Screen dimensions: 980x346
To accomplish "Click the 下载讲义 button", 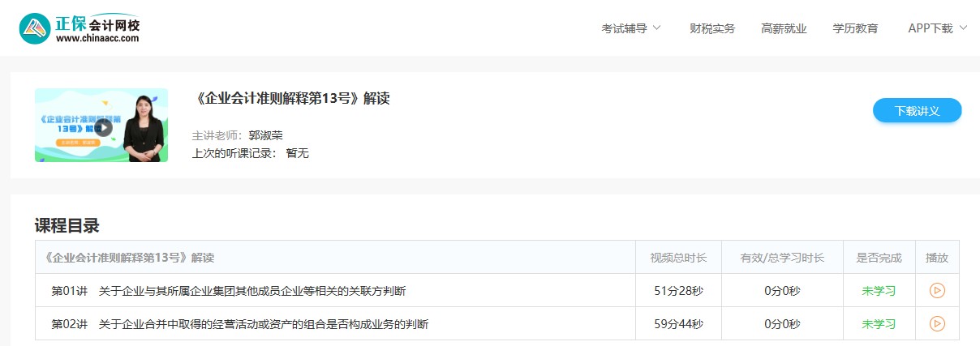I will tap(918, 111).
